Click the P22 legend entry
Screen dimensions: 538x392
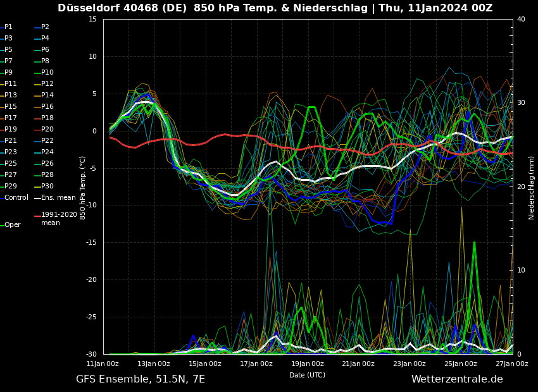(x=47, y=141)
